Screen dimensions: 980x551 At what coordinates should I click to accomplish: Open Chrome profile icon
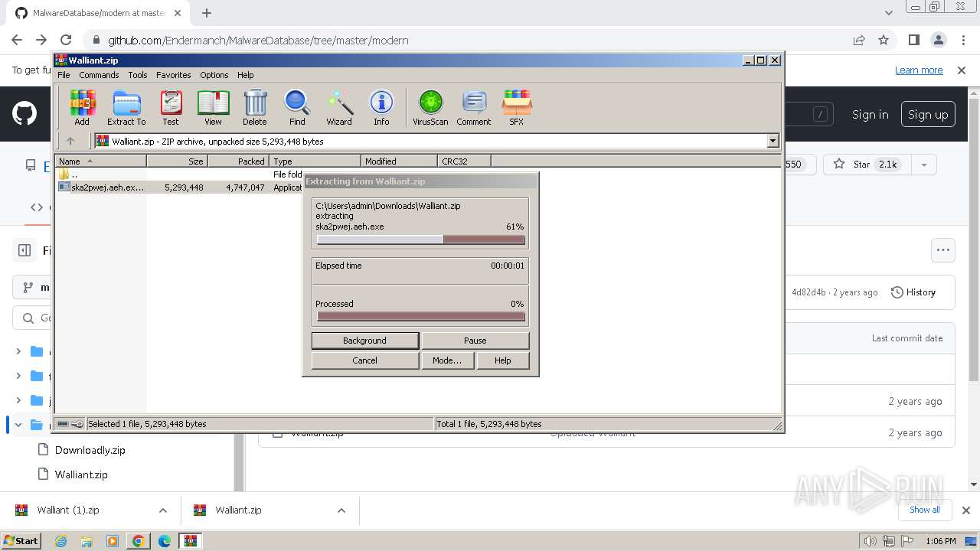point(939,40)
